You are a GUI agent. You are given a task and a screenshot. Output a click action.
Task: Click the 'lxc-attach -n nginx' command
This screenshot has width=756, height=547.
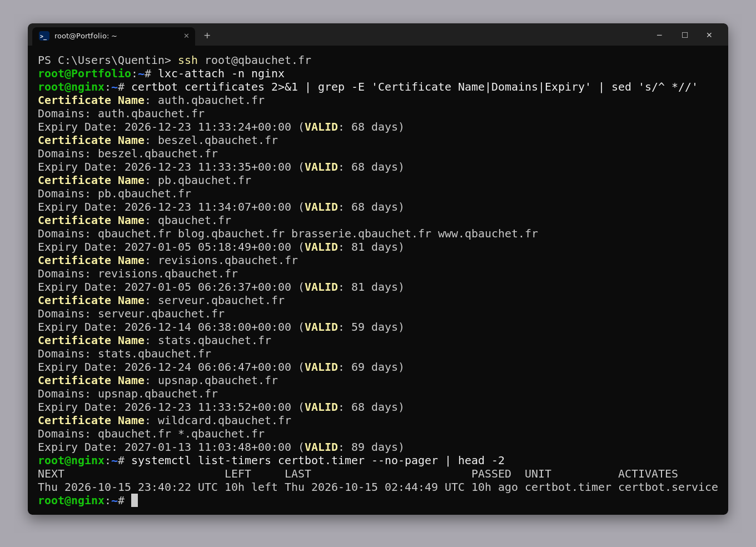click(x=221, y=73)
